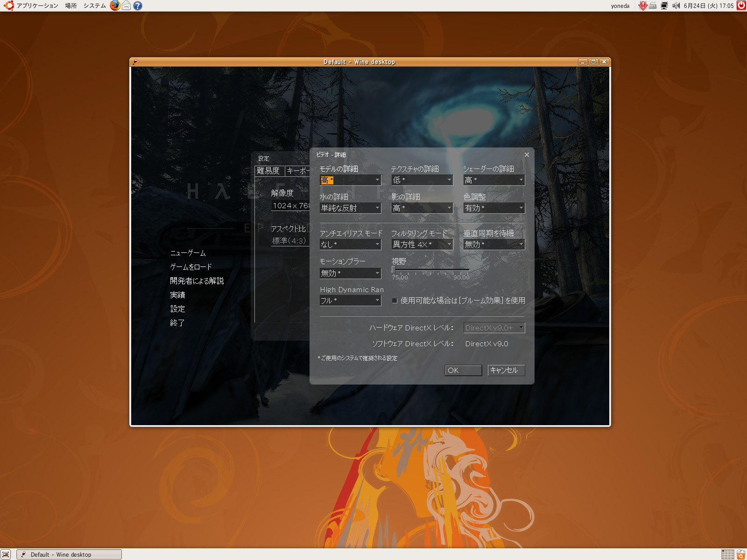The height and width of the screenshot is (560, 747).
Task: Switch to the キーボード tab in 設定
Action: pos(297,171)
